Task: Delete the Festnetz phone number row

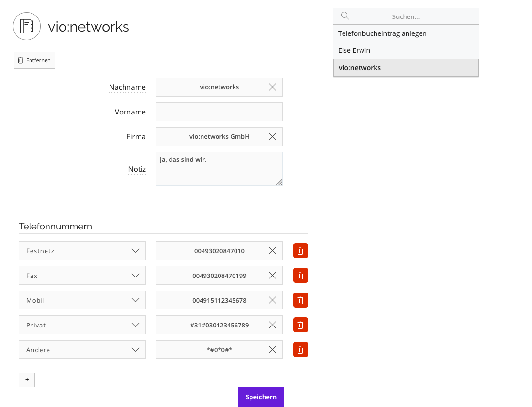Action: (x=300, y=251)
